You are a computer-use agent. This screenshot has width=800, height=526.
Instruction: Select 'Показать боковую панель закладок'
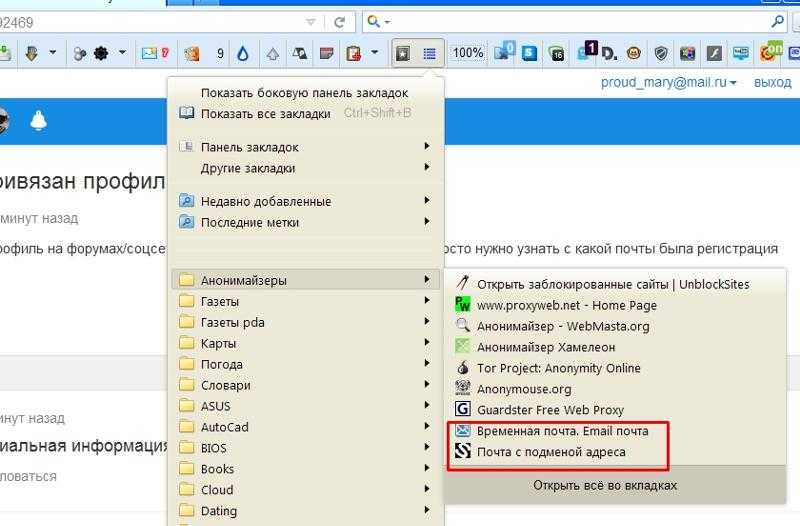click(306, 93)
